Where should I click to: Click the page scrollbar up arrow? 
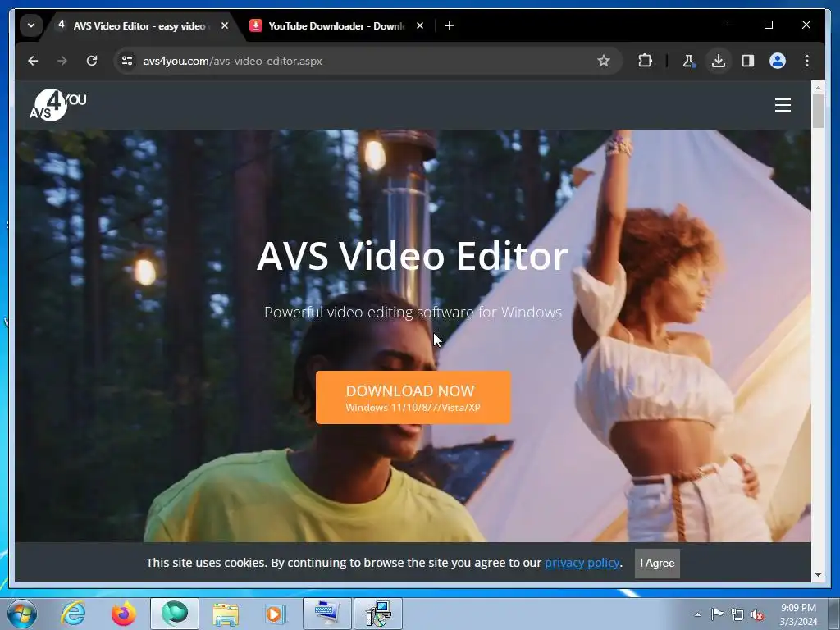point(818,87)
